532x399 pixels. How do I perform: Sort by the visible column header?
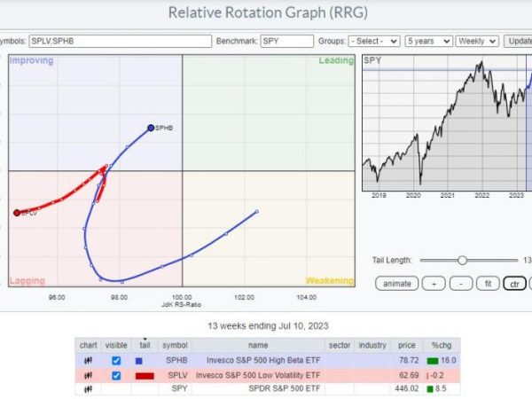(x=116, y=346)
